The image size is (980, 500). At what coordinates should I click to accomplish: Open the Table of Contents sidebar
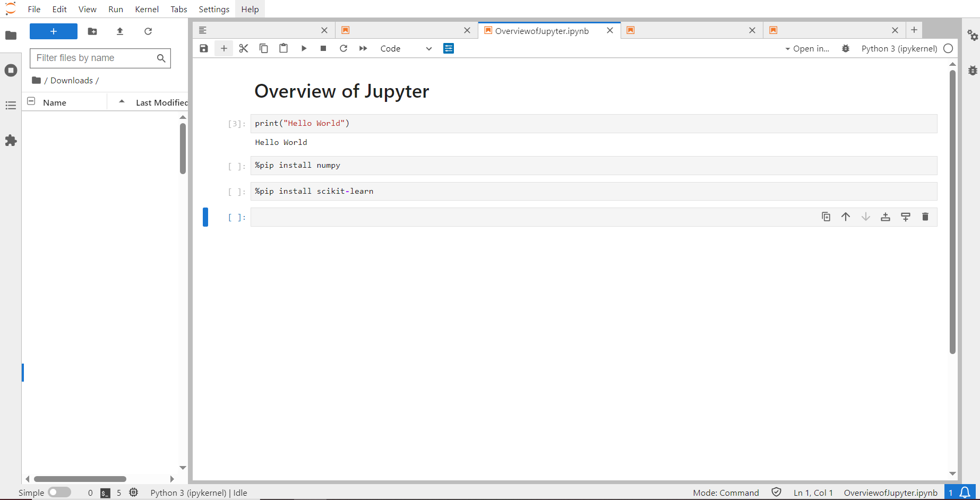coord(11,105)
